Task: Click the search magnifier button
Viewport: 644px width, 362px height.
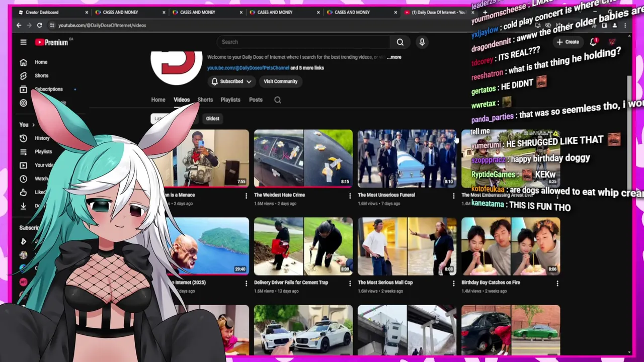Action: [400, 42]
